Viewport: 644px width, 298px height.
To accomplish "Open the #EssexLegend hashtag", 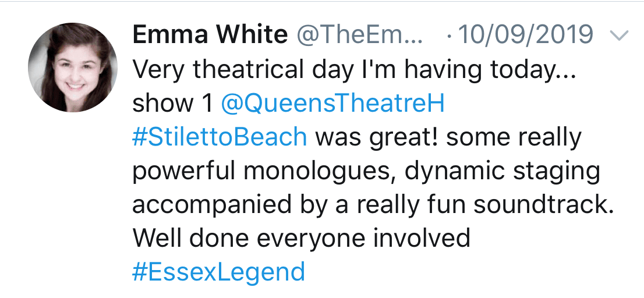I will point(219,272).
